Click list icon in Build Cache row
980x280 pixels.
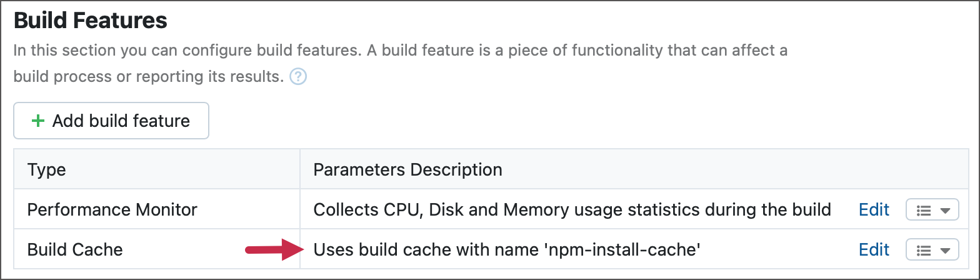point(922,251)
